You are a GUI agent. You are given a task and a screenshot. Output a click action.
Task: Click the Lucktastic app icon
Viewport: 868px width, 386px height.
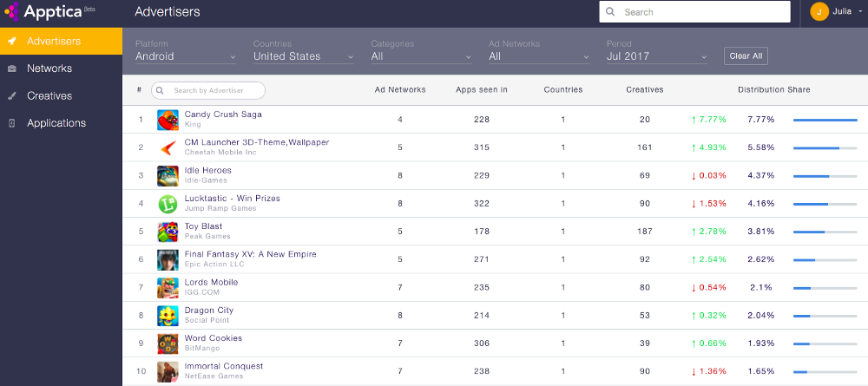pos(168,204)
